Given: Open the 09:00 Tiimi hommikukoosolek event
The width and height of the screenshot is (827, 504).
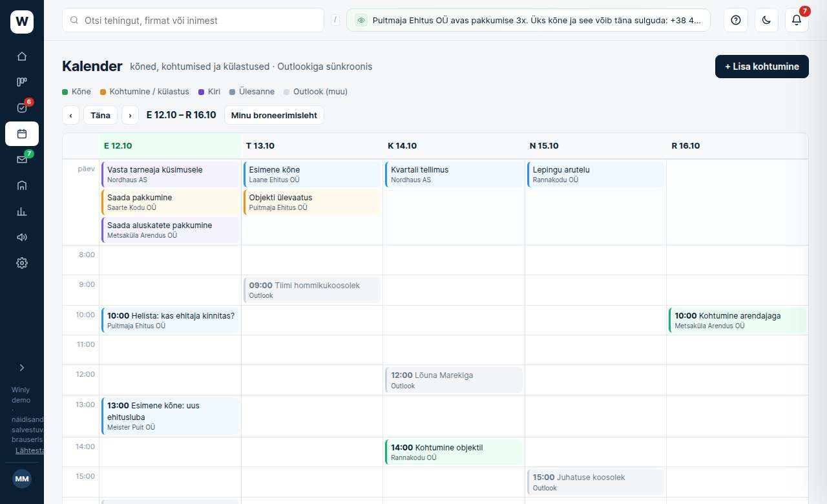Looking at the screenshot, I should tap(312, 290).
